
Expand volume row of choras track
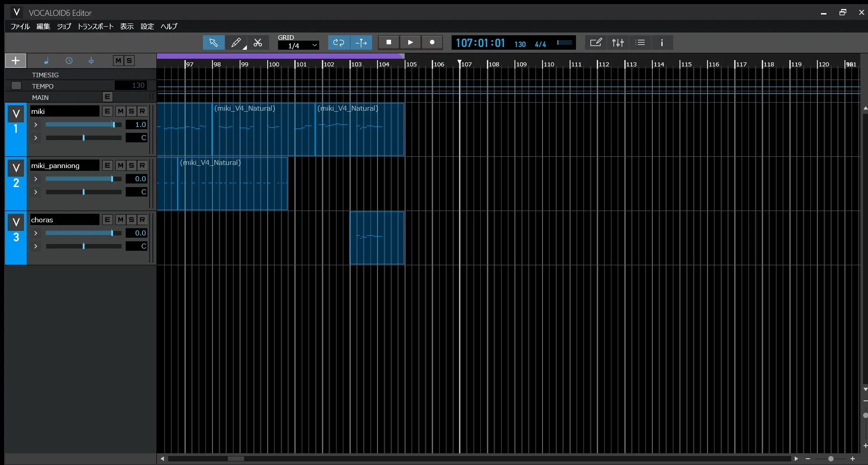pos(36,233)
